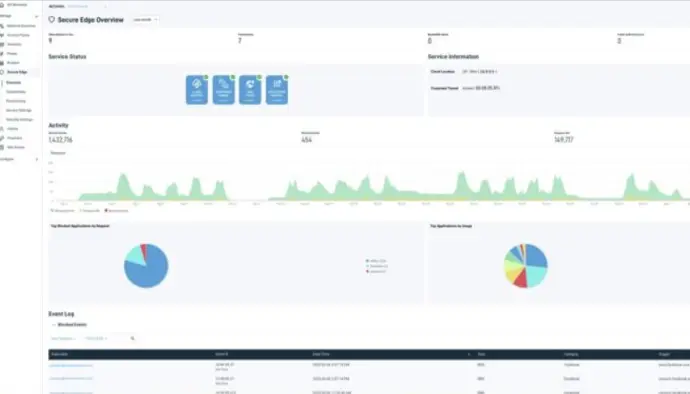
Task: Click the Cloud Location value in Service Information
Action: pyautogui.click(x=480, y=71)
